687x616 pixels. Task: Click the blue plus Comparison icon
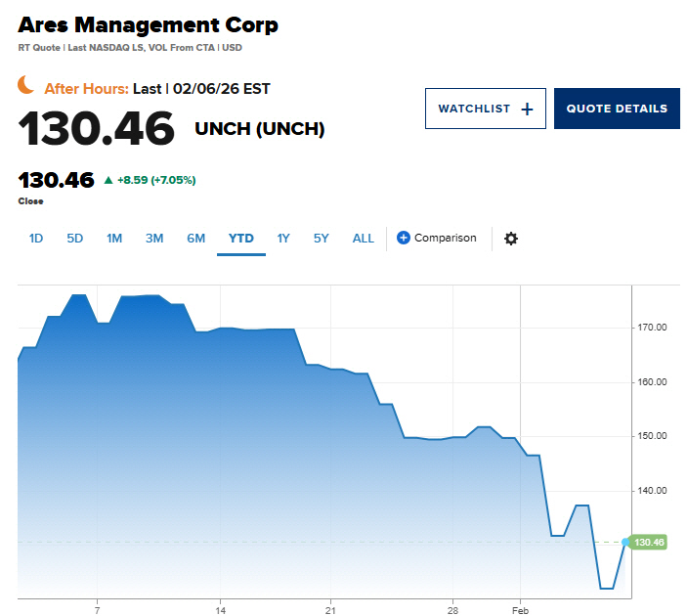coord(403,238)
